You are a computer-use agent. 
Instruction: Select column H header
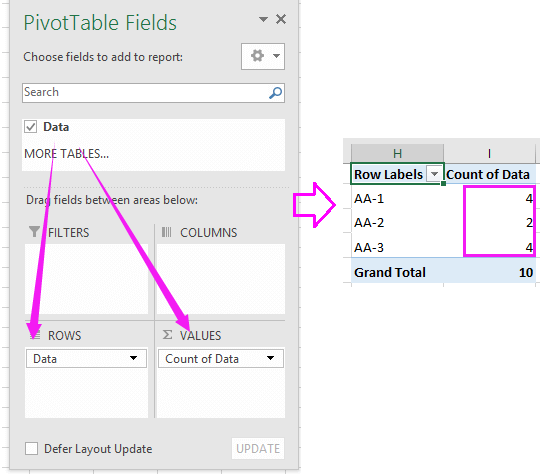397,153
